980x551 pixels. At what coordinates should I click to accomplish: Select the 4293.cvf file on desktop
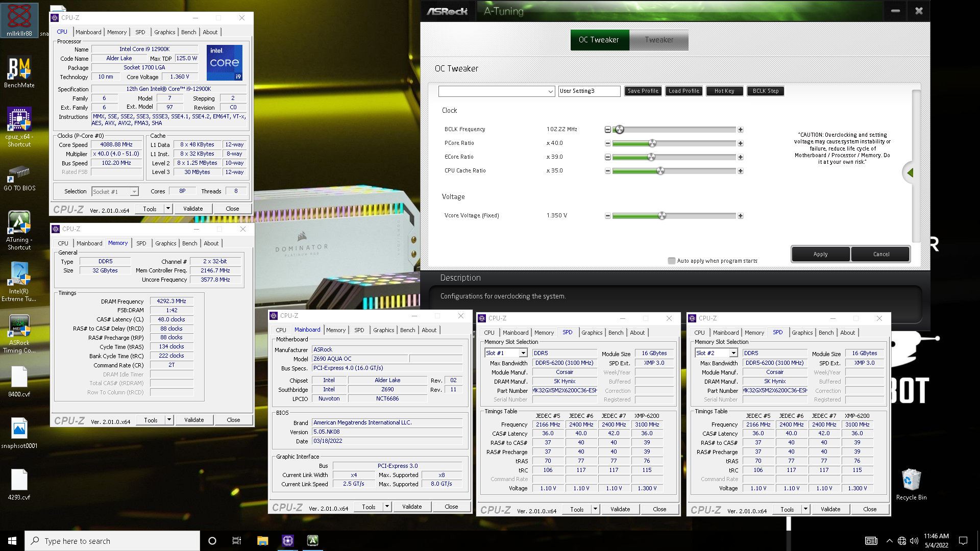click(x=19, y=485)
